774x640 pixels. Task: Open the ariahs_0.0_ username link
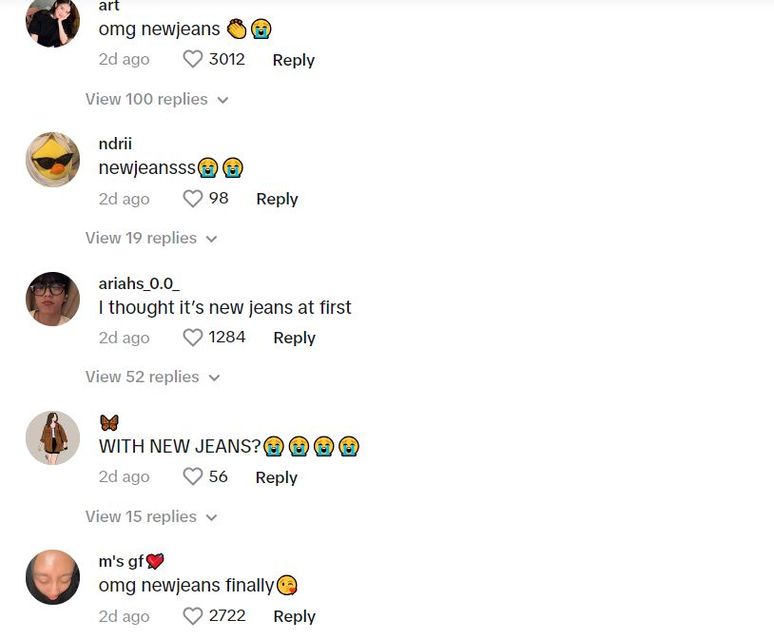coord(138,284)
